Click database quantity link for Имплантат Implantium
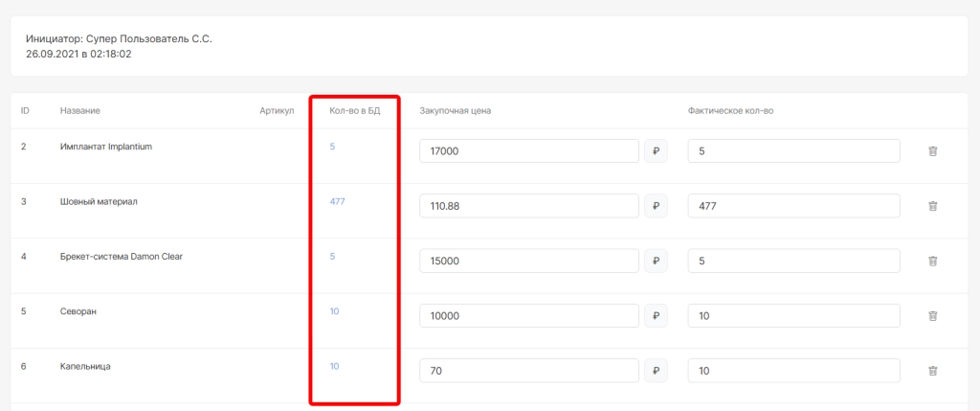Viewport: 980px width, 411px height. [x=332, y=147]
